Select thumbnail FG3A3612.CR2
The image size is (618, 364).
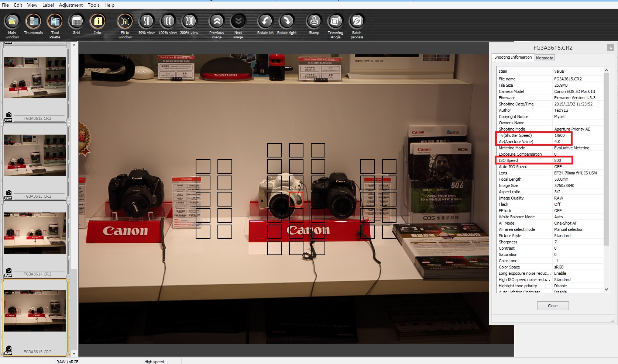[x=35, y=77]
